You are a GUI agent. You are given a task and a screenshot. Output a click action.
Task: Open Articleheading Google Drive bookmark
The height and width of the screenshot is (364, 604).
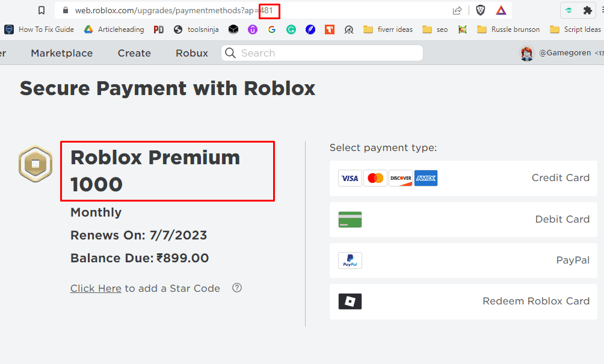(x=114, y=29)
